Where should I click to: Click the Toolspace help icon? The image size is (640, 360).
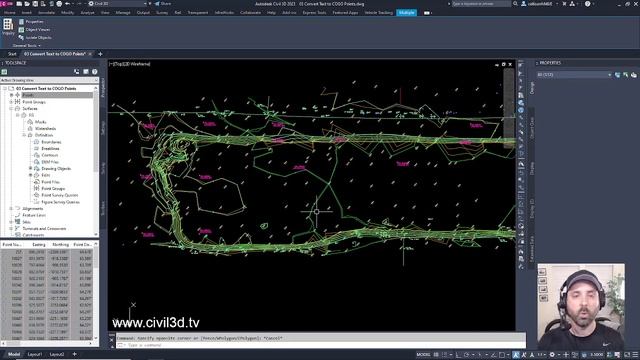tap(95, 71)
